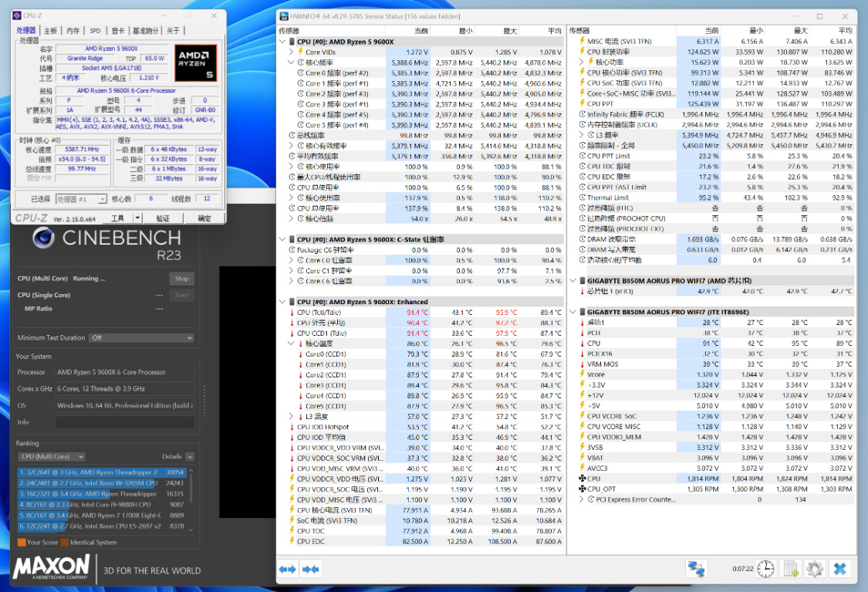Click the Details toggle in Cinebench ranking
Image resolution: width=868 pixels, height=592 pixels.
pos(191,456)
